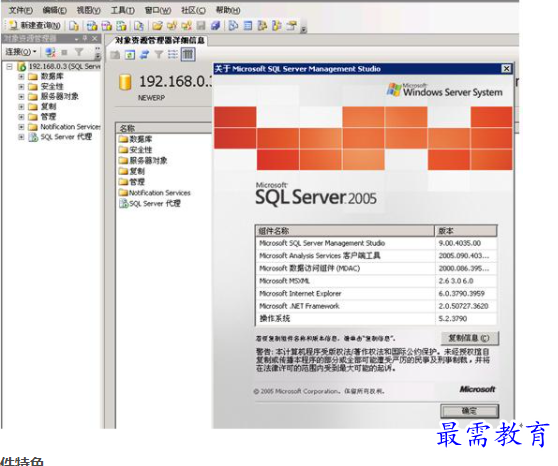Switch to list view icon in details toolbar
The height and width of the screenshot is (466, 558).
(x=173, y=55)
